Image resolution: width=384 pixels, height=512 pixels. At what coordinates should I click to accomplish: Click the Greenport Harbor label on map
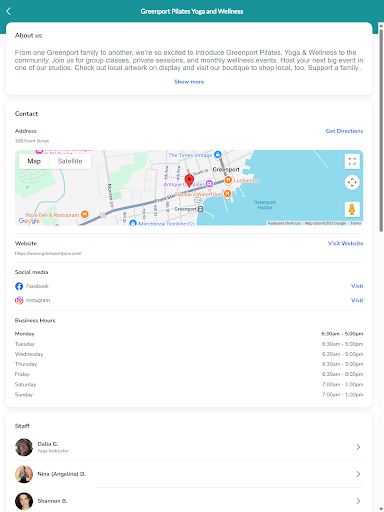tap(265, 205)
